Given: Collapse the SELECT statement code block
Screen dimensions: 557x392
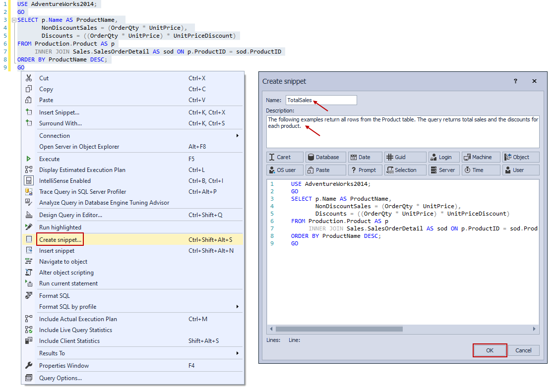Looking at the screenshot, I should click(x=14, y=20).
